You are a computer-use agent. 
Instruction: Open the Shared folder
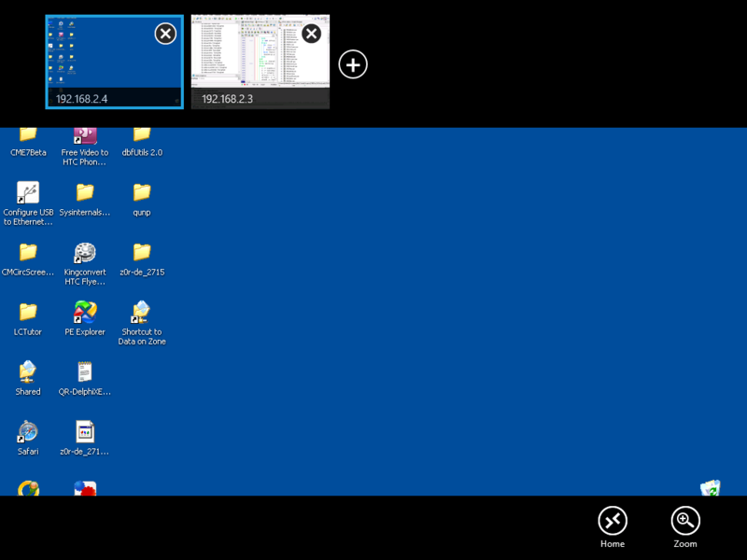tap(27, 372)
